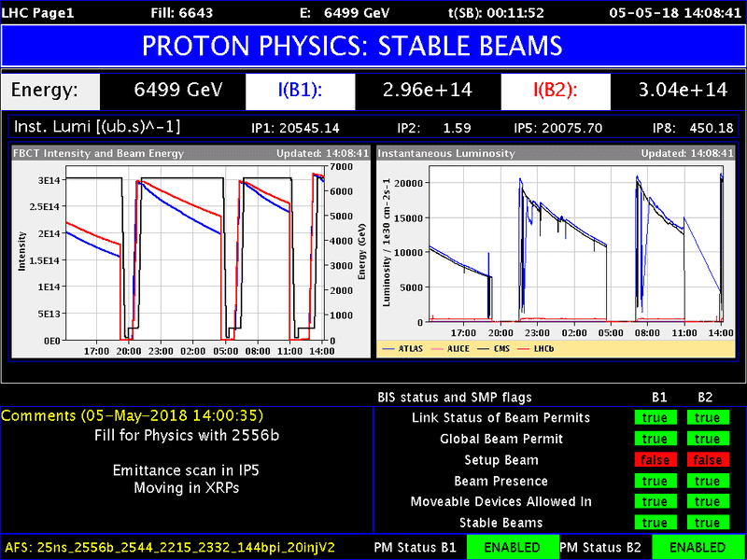
Task: Click Setup Beam B2 false indicator
Action: tap(708, 459)
